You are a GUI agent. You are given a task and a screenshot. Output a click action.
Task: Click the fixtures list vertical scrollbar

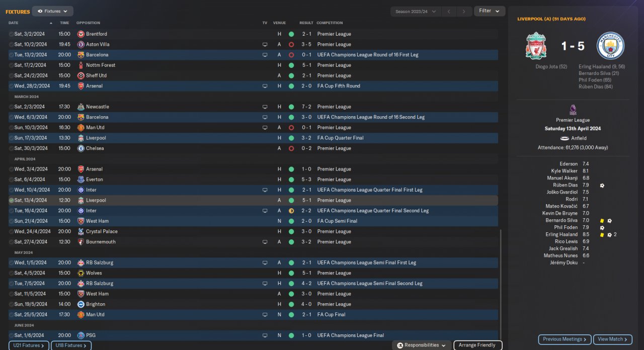pos(501,284)
